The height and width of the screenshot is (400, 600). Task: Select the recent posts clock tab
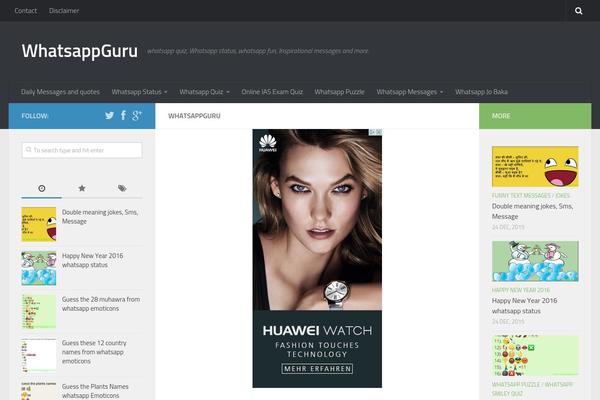42,188
